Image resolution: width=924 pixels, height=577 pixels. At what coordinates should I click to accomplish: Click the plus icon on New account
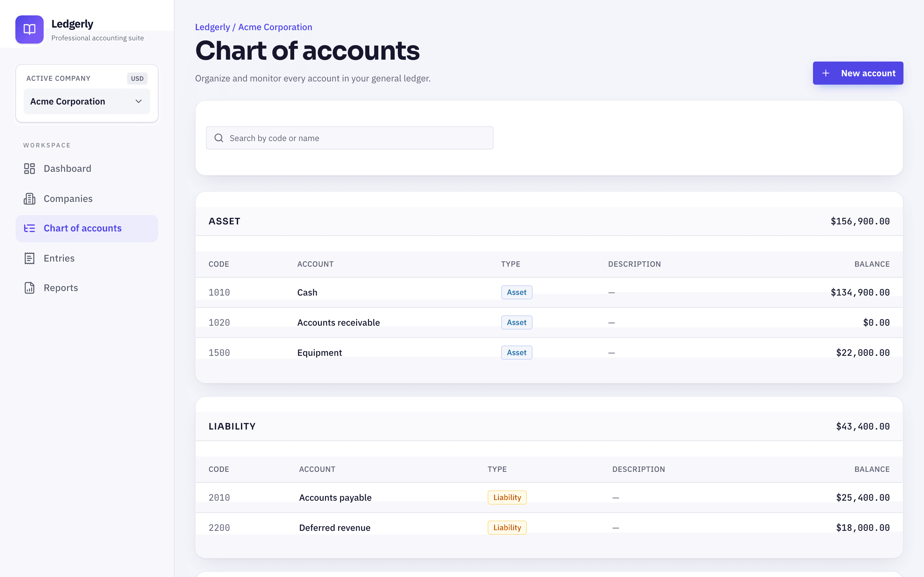[826, 73]
